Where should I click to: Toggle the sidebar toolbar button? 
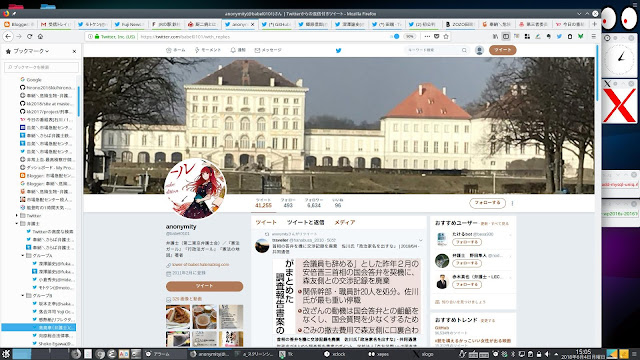[506, 36]
